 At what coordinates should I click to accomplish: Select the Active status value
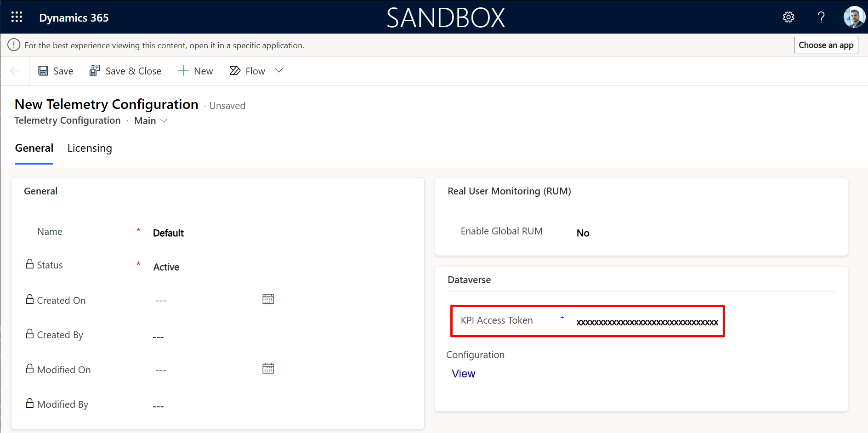point(166,267)
